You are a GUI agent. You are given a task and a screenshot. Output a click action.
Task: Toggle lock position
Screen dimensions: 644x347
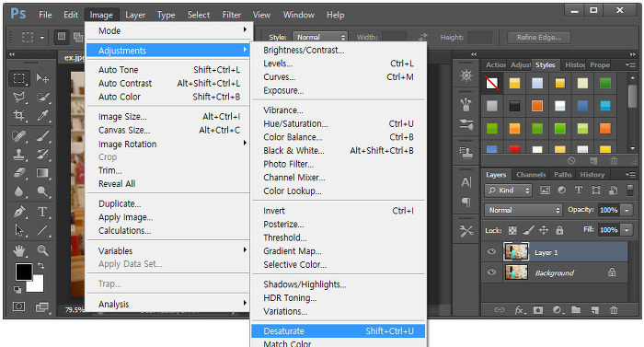pos(544,230)
